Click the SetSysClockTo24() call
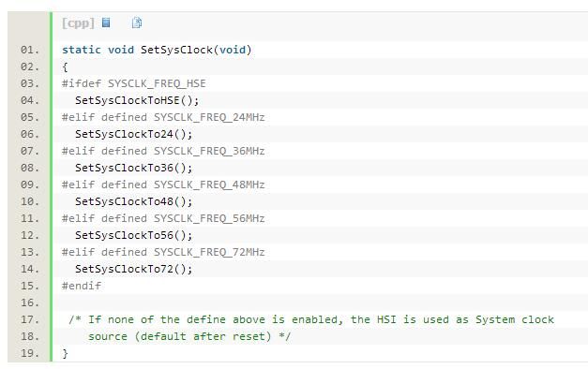This screenshot has height=369, width=588. click(134, 134)
